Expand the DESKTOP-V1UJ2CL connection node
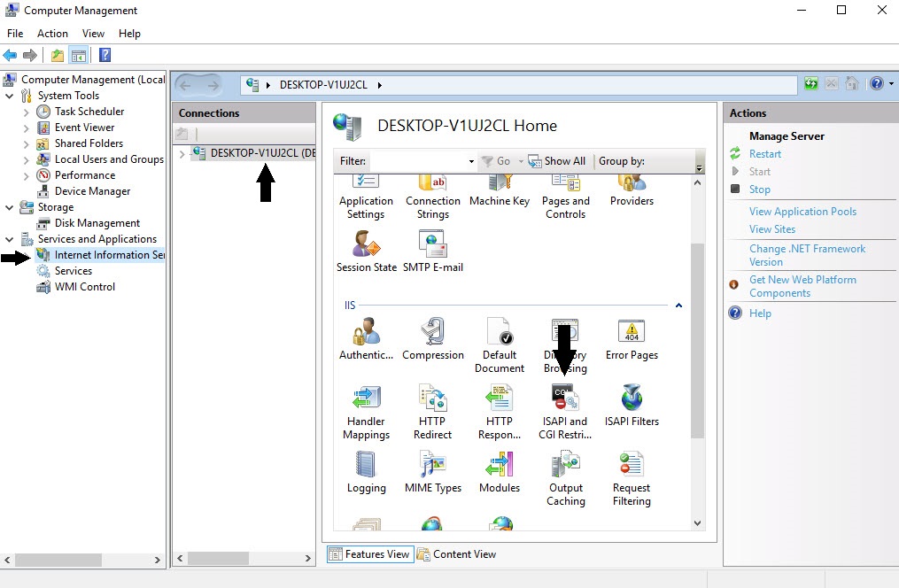This screenshot has width=899, height=588. point(182,153)
